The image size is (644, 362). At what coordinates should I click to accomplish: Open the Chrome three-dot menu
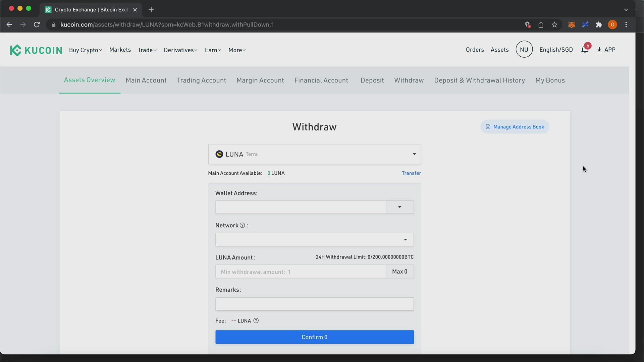coord(626,25)
